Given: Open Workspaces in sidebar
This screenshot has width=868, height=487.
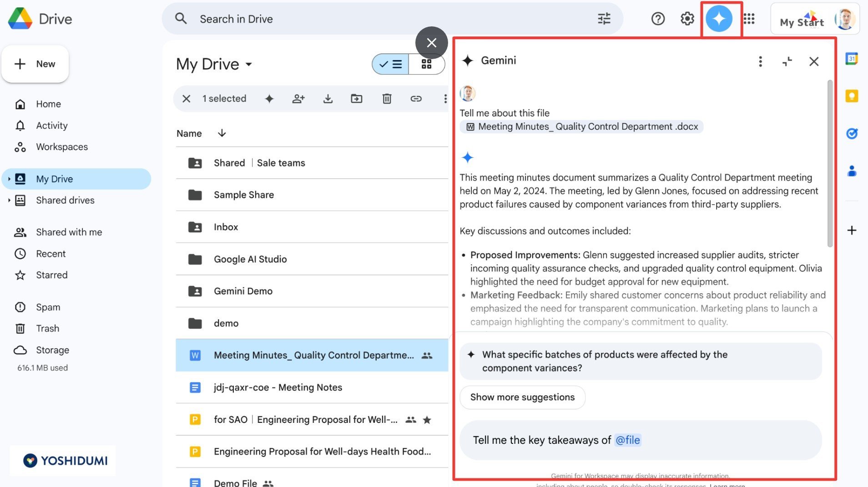Looking at the screenshot, I should [x=62, y=147].
